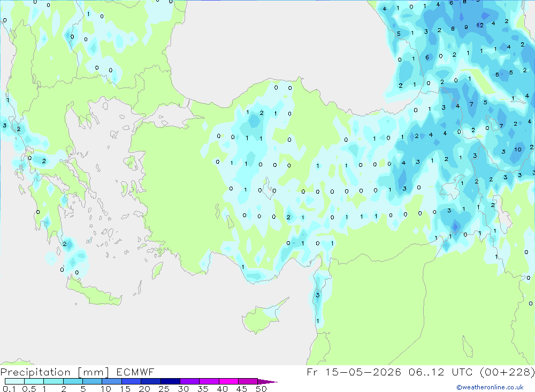Image resolution: width=535 pixels, height=392 pixels.
Task: Select the 0.1–0.5 mm palest cyan legend swatch
Action: tap(14, 381)
